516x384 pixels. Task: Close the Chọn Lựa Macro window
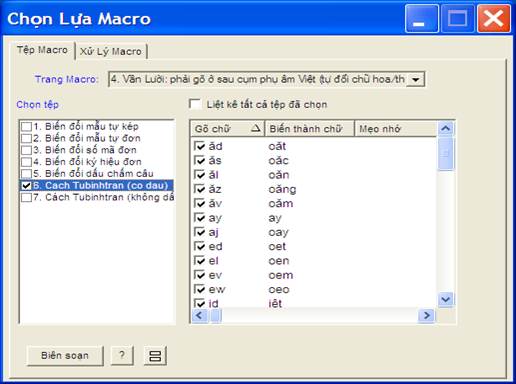point(494,19)
